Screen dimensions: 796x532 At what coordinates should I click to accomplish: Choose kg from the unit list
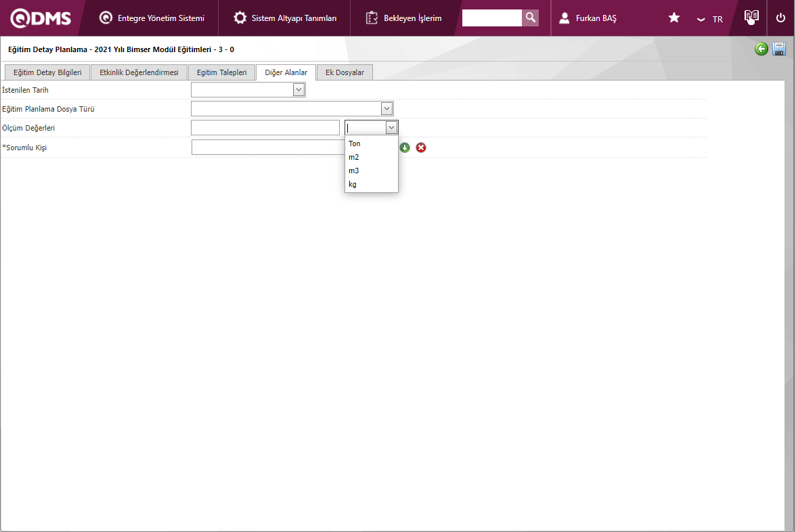point(371,184)
